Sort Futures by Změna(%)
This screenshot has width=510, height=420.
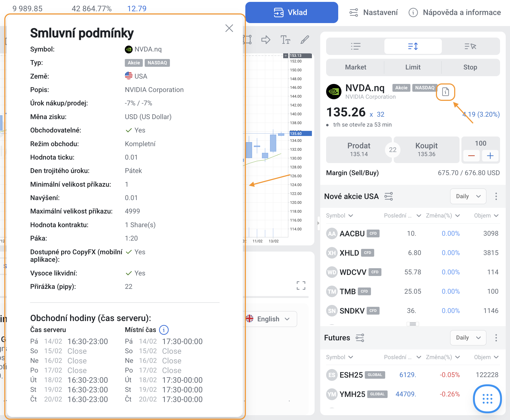(x=443, y=357)
